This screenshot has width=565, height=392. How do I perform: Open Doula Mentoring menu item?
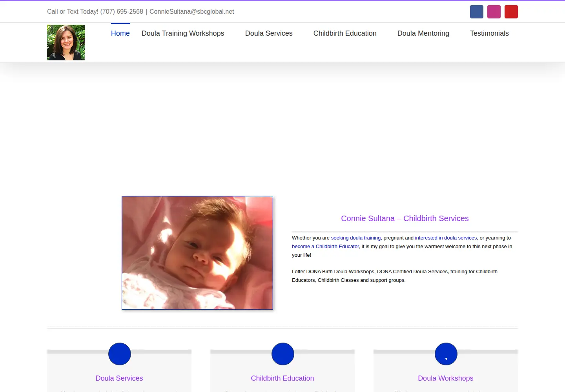pos(423,33)
